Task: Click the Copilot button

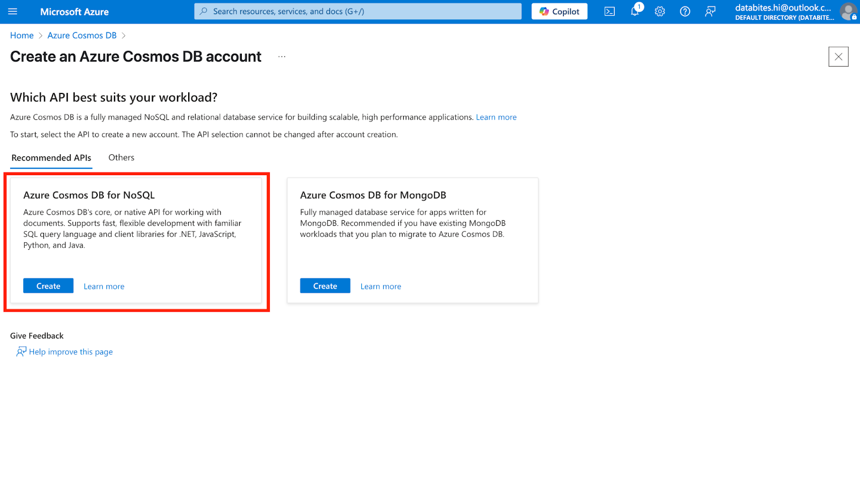Action: (x=560, y=11)
